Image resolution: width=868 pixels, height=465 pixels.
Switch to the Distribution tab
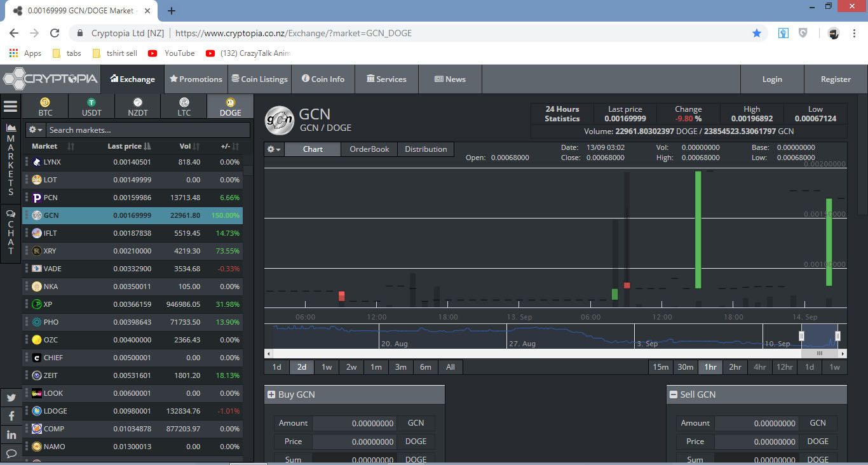426,149
